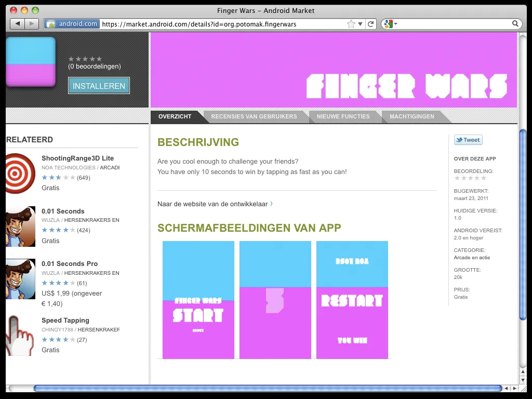
Task: Click the INSTALLEREN button
Action: (x=99, y=86)
